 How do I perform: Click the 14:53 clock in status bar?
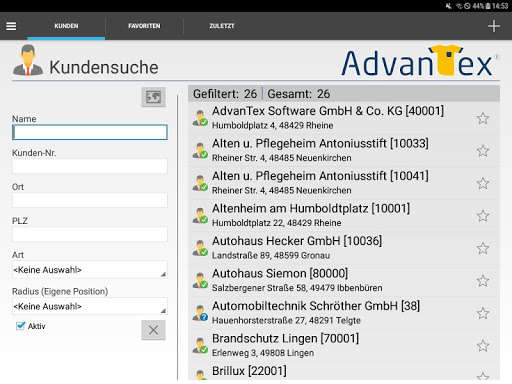click(500, 6)
